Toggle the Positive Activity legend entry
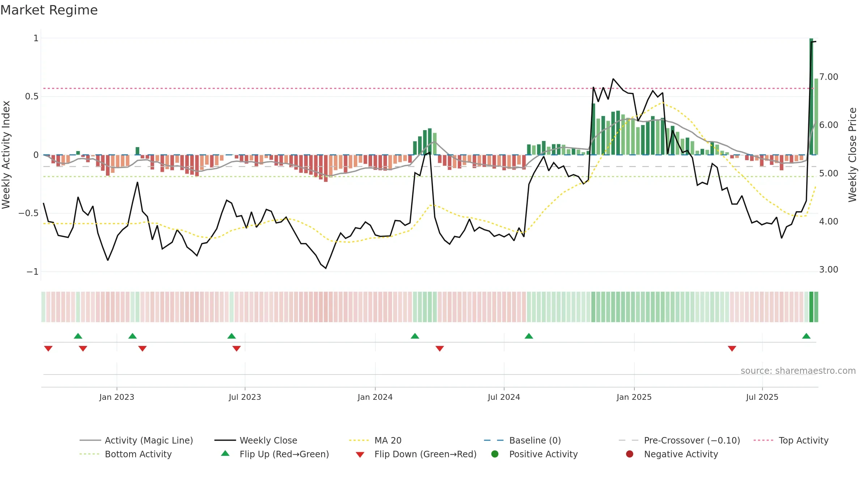Screen dimensions: 868x488 (x=534, y=454)
